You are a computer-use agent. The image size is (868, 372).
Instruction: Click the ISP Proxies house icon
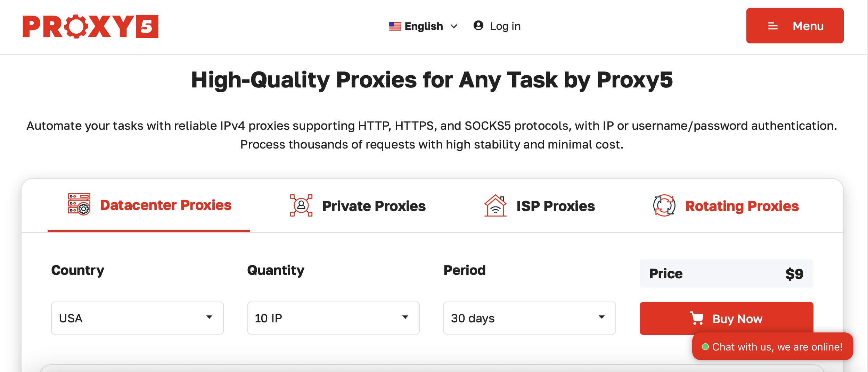tap(495, 205)
